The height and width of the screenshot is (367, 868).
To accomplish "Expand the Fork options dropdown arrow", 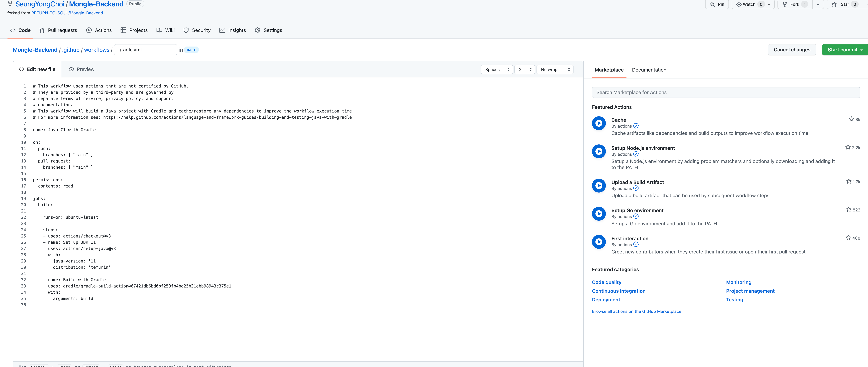I will pos(818,5).
